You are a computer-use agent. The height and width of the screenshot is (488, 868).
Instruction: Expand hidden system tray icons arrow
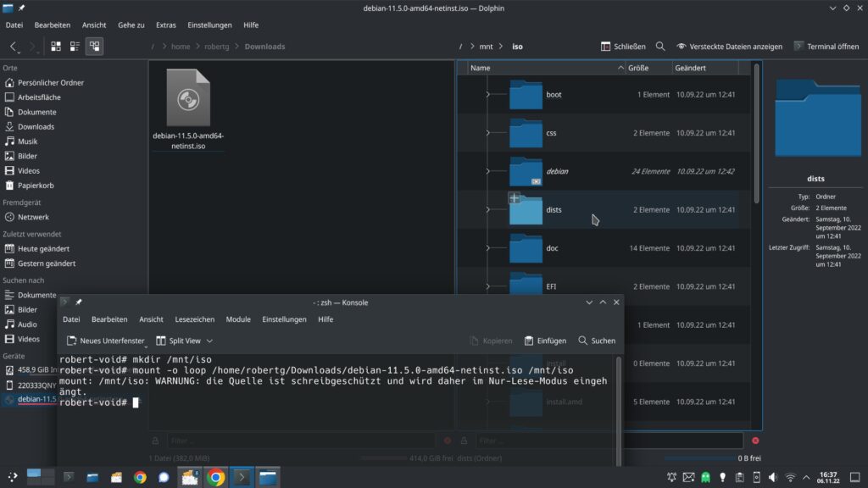click(806, 478)
